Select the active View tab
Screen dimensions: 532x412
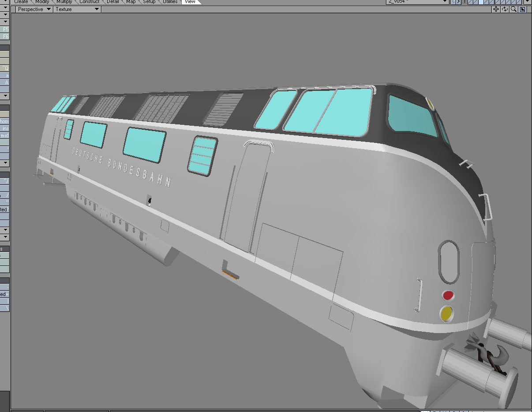pyautogui.click(x=190, y=2)
